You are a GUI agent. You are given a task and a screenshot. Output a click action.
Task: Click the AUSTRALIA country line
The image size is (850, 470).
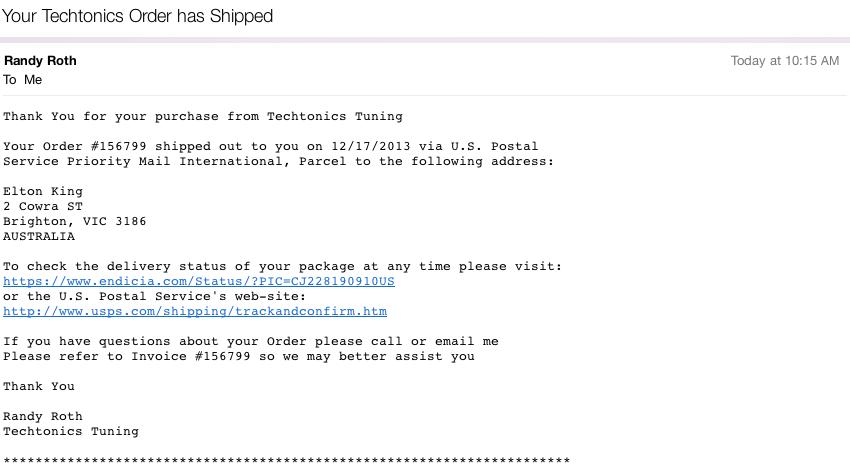[39, 236]
